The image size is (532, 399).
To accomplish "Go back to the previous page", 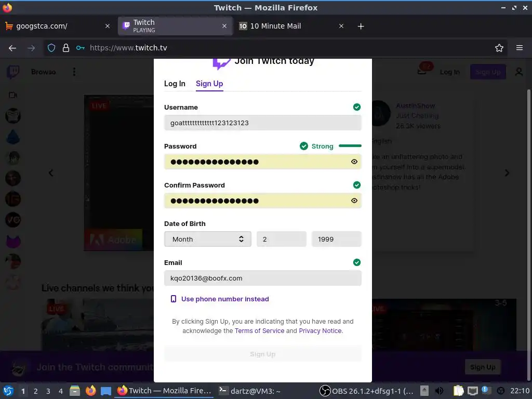I will (x=12, y=48).
